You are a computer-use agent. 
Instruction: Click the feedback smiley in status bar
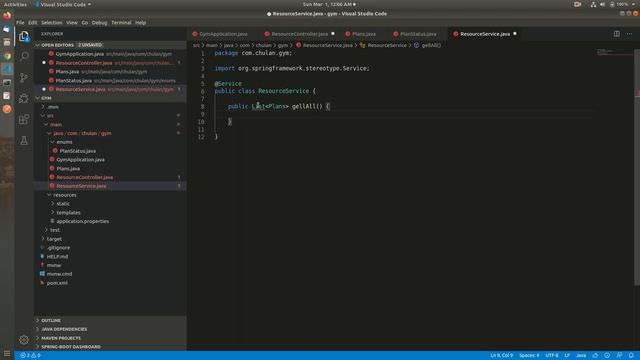coord(607,356)
